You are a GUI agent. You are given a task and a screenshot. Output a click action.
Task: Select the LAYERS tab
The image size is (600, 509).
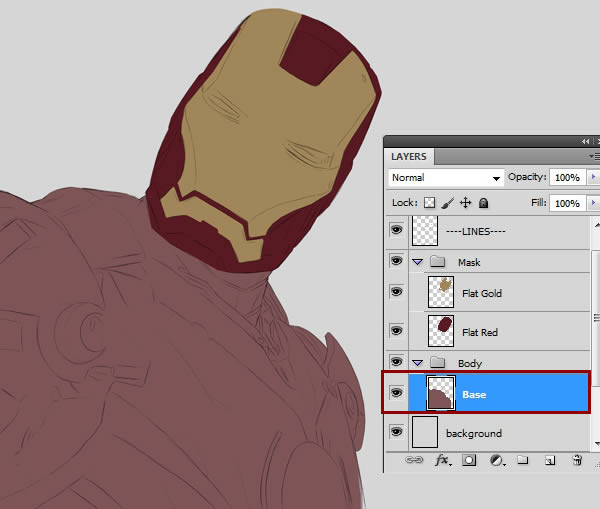[409, 157]
